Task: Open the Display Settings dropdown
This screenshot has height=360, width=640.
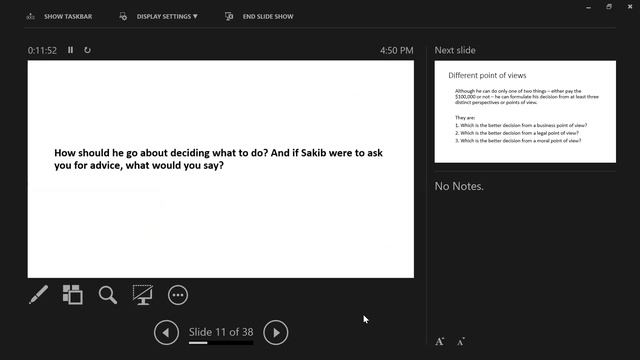Action: [x=167, y=16]
